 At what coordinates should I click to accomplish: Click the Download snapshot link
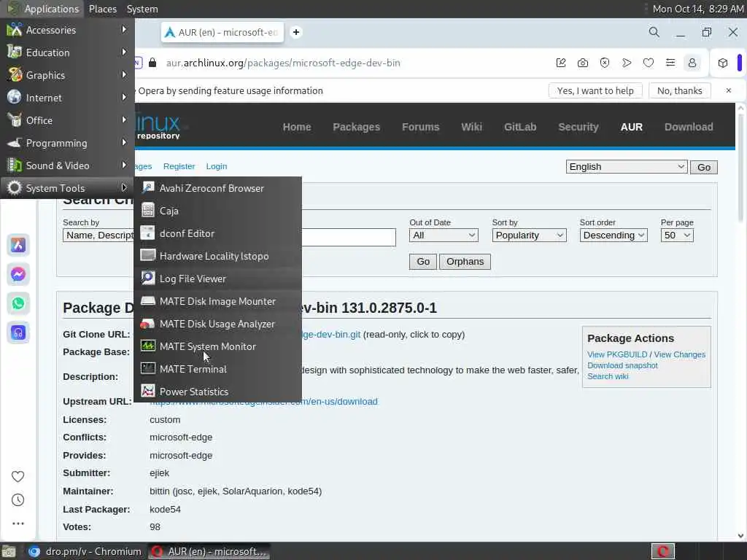[622, 365]
